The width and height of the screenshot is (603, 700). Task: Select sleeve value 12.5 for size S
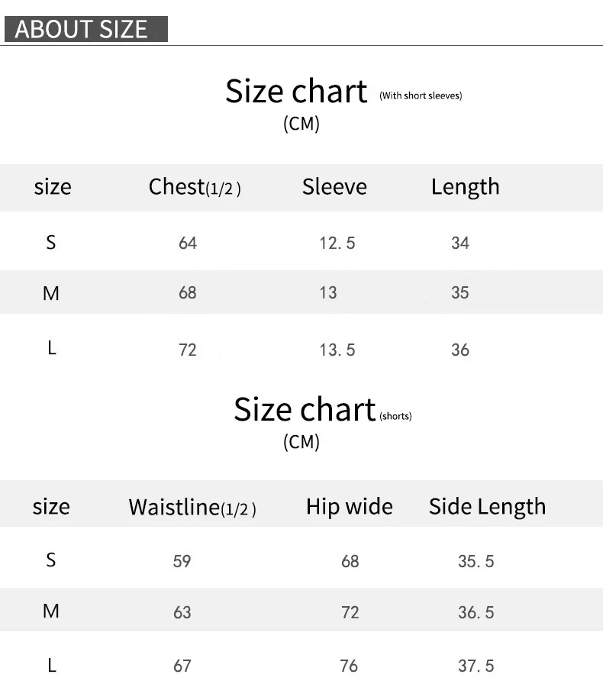tap(337, 244)
